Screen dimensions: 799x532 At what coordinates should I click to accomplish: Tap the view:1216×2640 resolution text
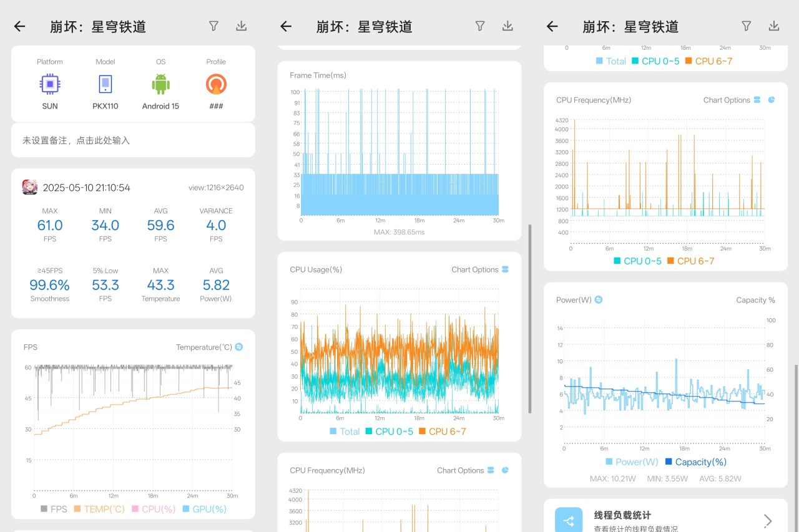[x=216, y=188]
